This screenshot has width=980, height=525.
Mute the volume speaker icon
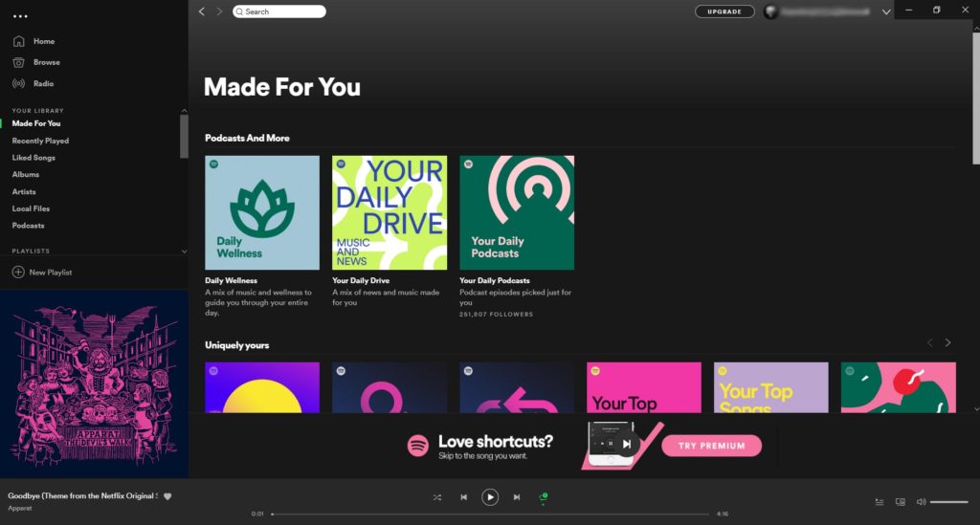point(921,502)
